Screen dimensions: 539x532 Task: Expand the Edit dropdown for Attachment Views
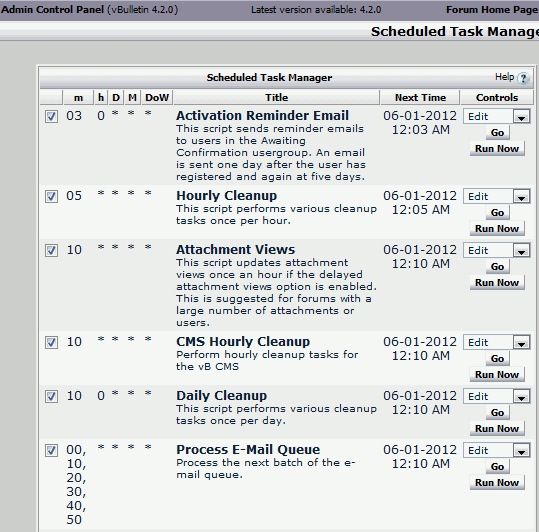coord(496,250)
